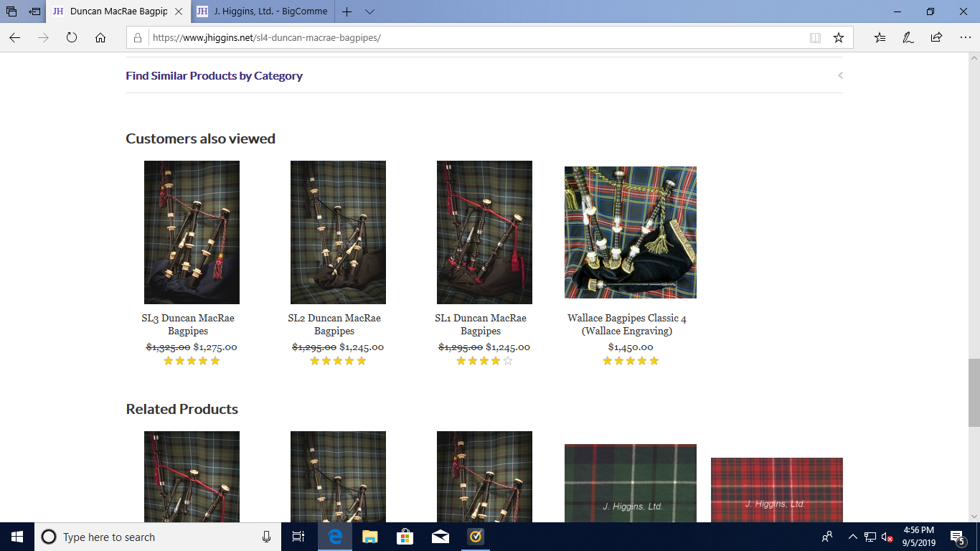Screen dimensions: 980x551
Task: Open Microsoft Store taskbar icon
Action: 405,537
